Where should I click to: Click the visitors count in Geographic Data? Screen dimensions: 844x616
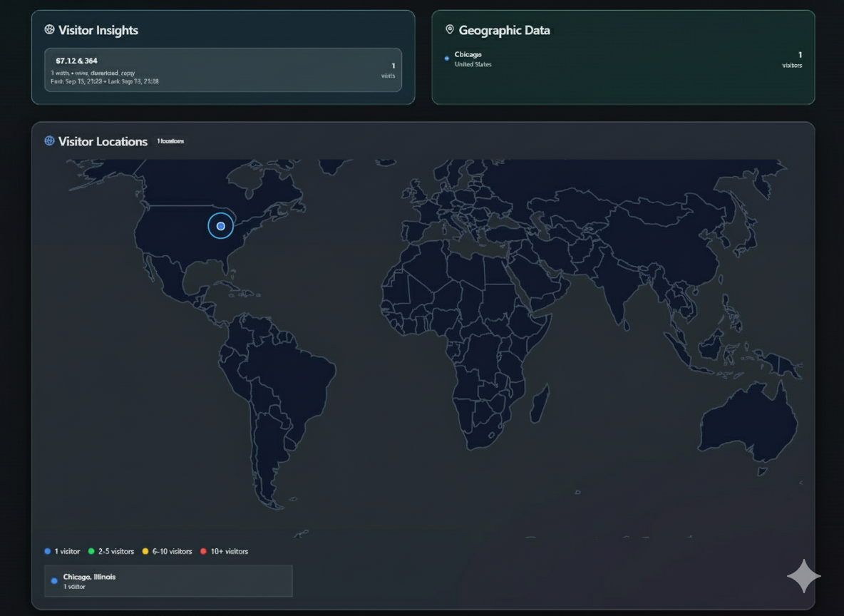click(x=793, y=60)
